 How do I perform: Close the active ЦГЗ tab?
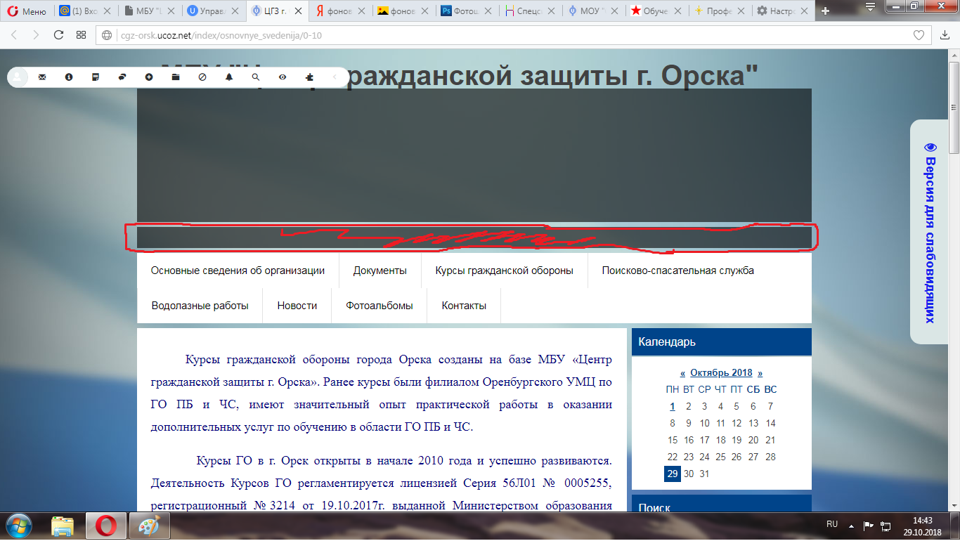(298, 11)
